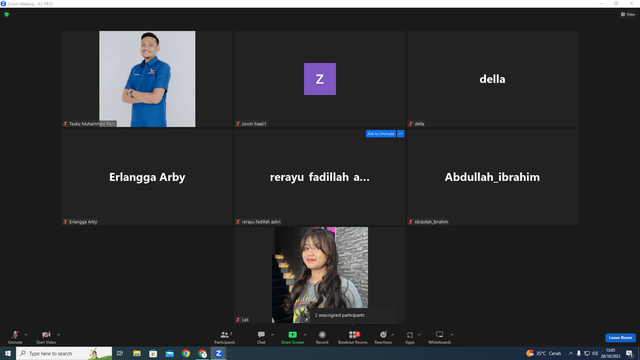Click Ask to Unmute on rerayu's tile

point(380,133)
